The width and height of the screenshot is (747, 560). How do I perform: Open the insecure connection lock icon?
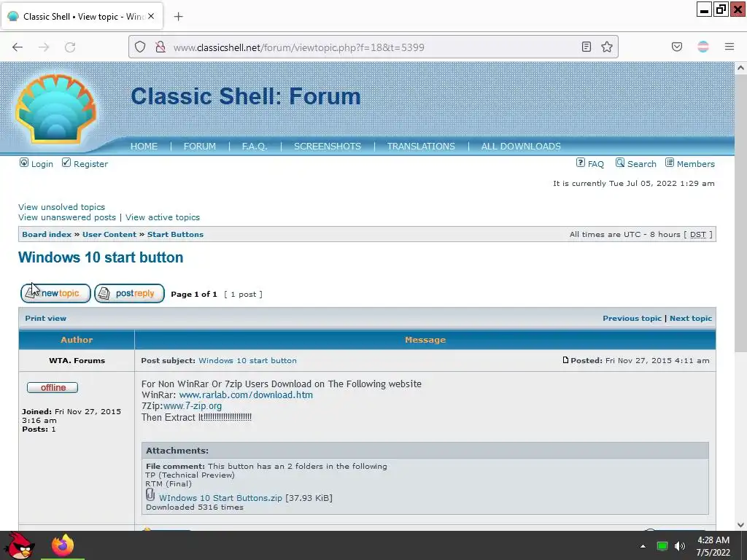pyautogui.click(x=160, y=47)
